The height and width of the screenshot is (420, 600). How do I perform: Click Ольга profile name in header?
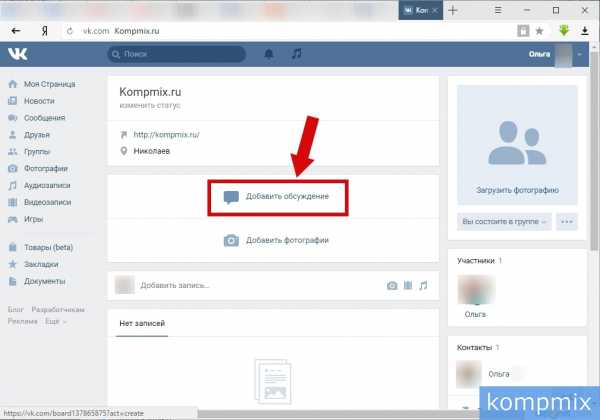[x=539, y=54]
